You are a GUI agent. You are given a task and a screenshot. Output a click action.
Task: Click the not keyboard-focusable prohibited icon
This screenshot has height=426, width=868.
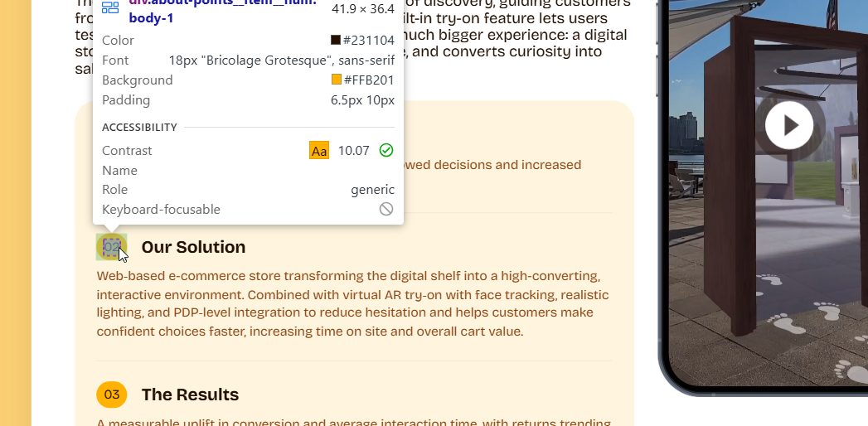[x=386, y=209]
